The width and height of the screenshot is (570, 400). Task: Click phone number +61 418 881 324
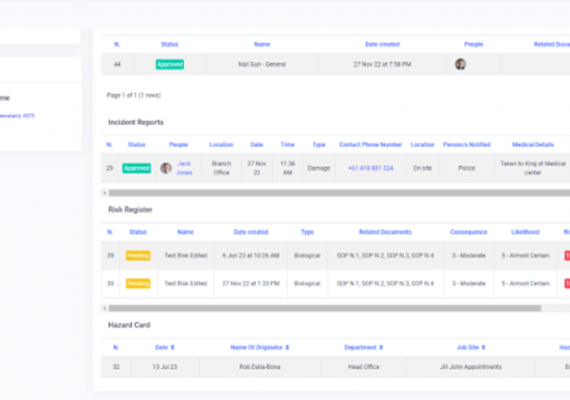370,168
